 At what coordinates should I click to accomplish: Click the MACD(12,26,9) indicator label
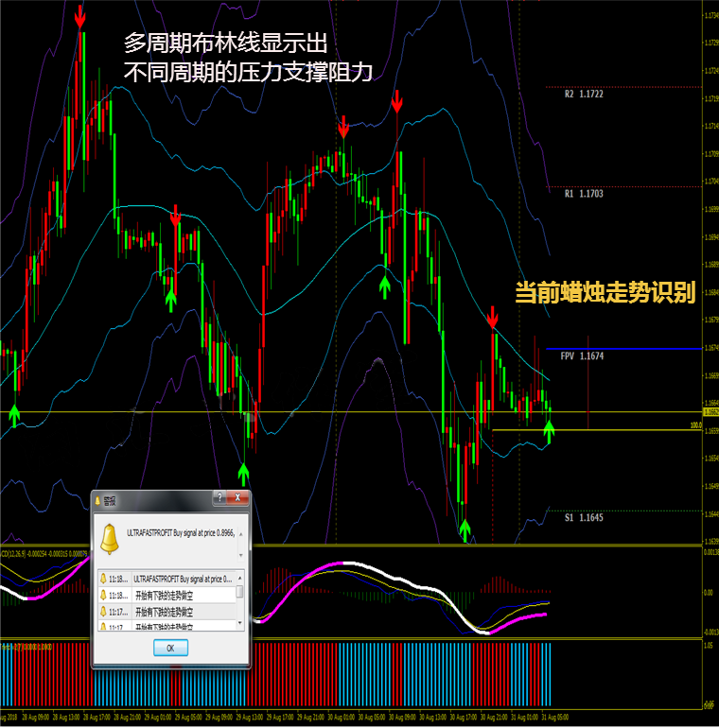click(x=44, y=553)
